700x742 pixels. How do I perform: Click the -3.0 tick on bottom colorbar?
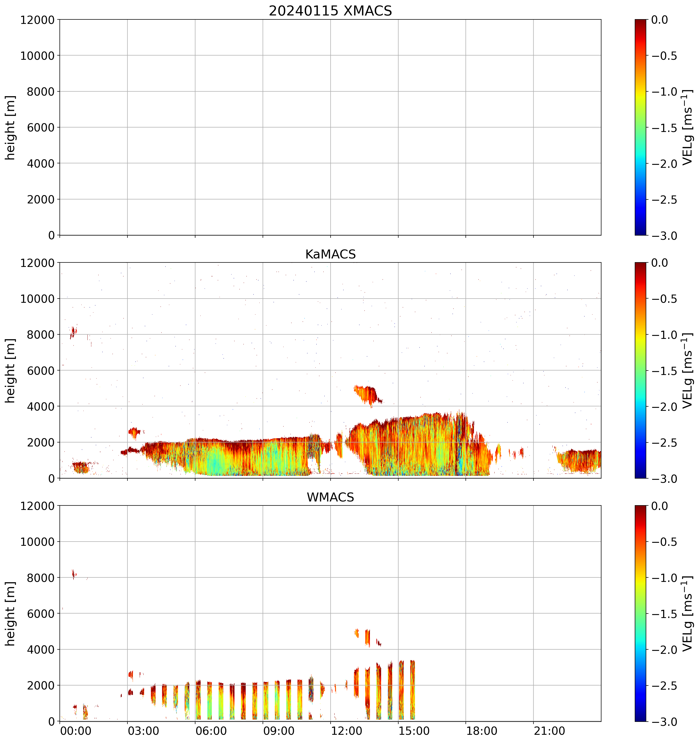[664, 722]
